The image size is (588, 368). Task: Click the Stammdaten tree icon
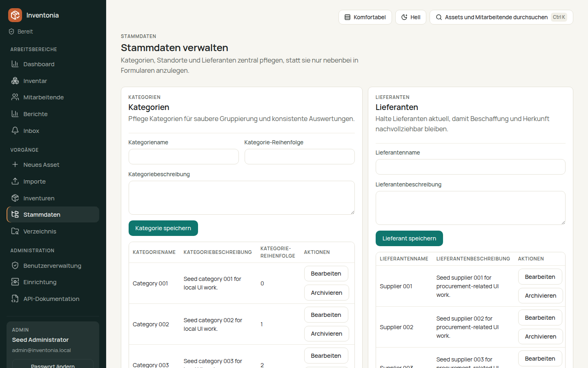15,214
